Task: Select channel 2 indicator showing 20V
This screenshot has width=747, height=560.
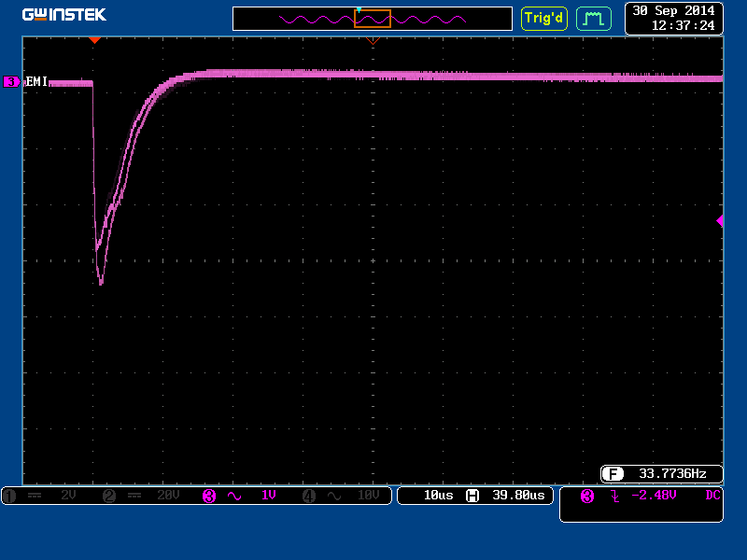Action: pyautogui.click(x=141, y=496)
